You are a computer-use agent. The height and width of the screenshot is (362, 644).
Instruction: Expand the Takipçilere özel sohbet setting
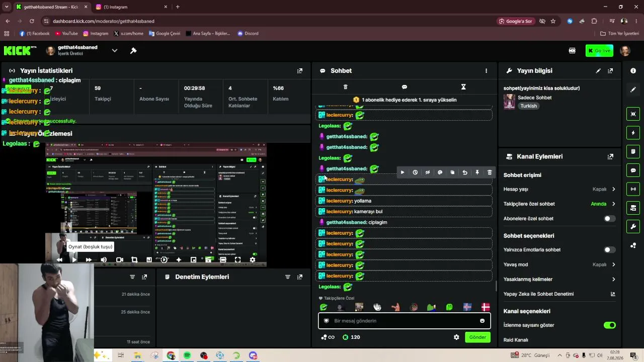click(x=613, y=204)
